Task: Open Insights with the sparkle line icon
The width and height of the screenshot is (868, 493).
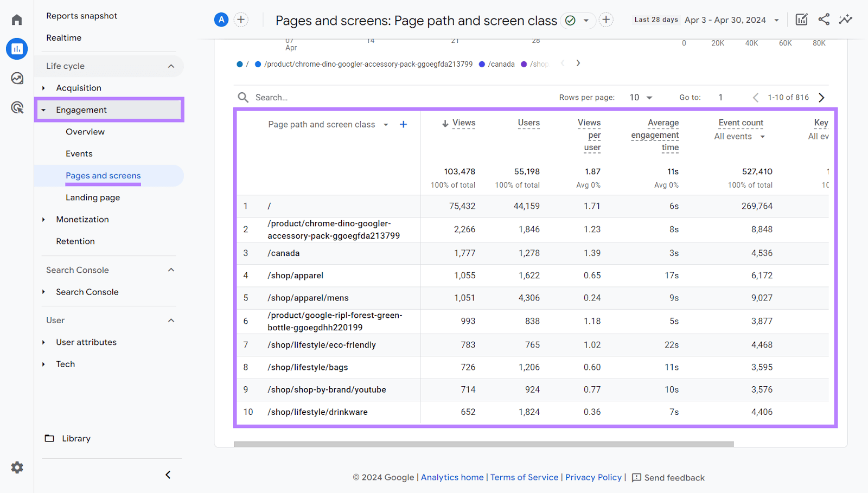Action: click(845, 19)
